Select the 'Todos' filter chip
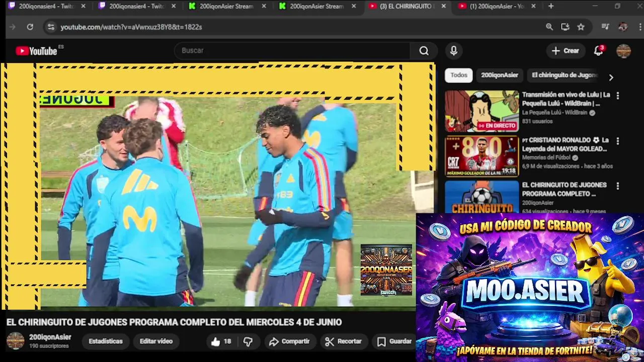 pyautogui.click(x=459, y=75)
